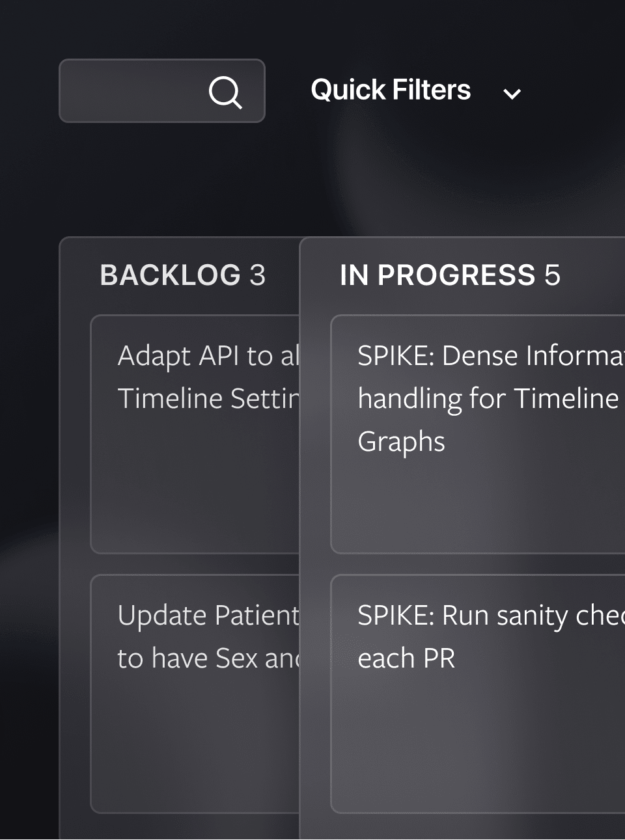Viewport: 625px width, 840px height.
Task: Click the Backlog count number 3
Action: (258, 275)
